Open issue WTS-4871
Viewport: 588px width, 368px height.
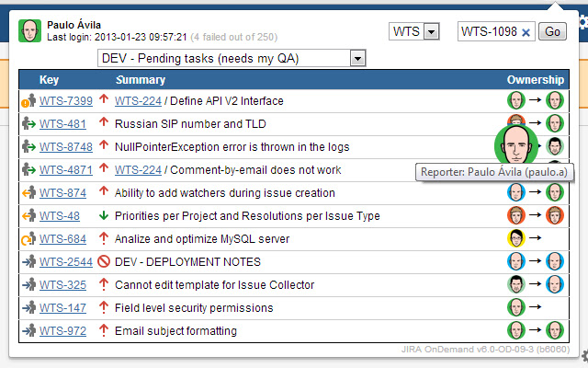point(66,170)
